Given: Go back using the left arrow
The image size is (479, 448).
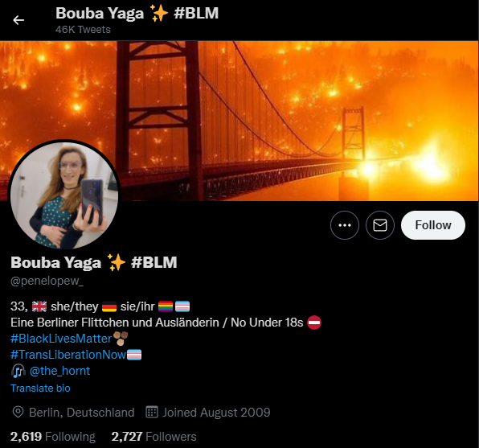Looking at the screenshot, I should click(x=18, y=20).
